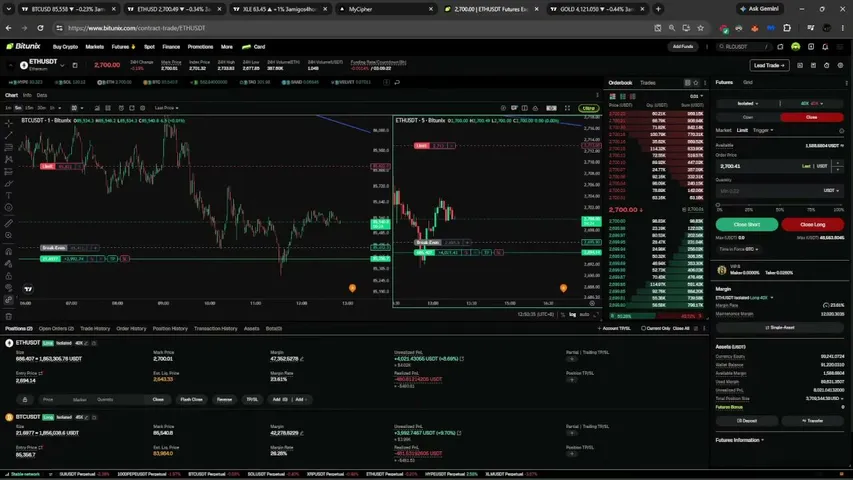Open Time in Force GTC dropdown
853x480 pixels.
click(x=739, y=249)
